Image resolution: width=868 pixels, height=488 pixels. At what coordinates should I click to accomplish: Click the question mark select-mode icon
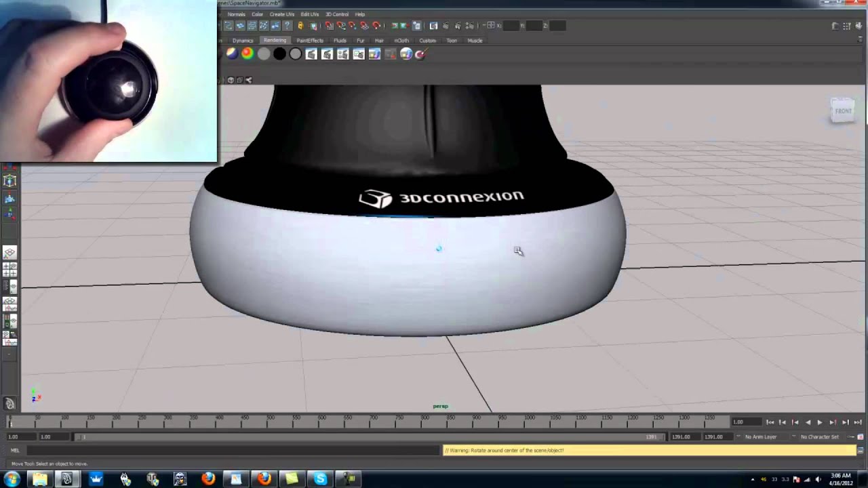pos(287,26)
